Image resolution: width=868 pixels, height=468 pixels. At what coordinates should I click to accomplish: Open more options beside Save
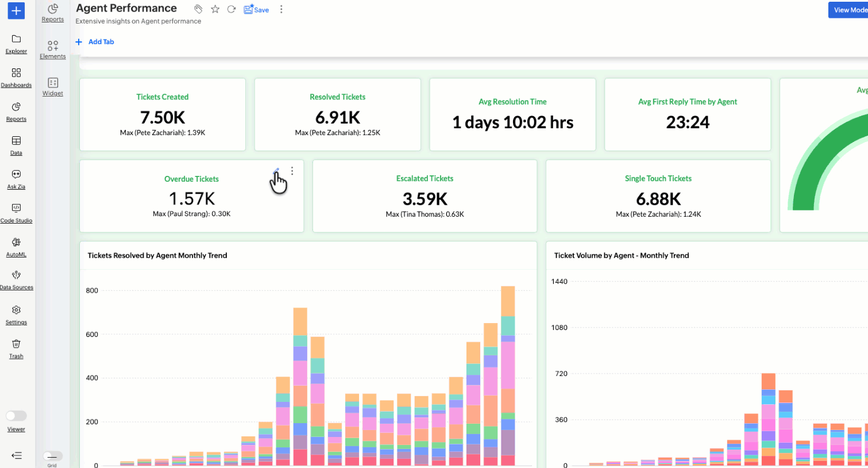click(281, 9)
